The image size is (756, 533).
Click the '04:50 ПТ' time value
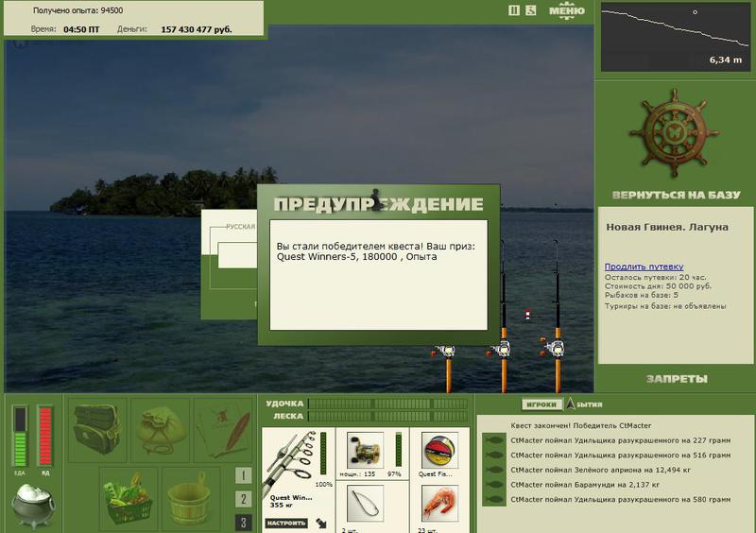81,29
